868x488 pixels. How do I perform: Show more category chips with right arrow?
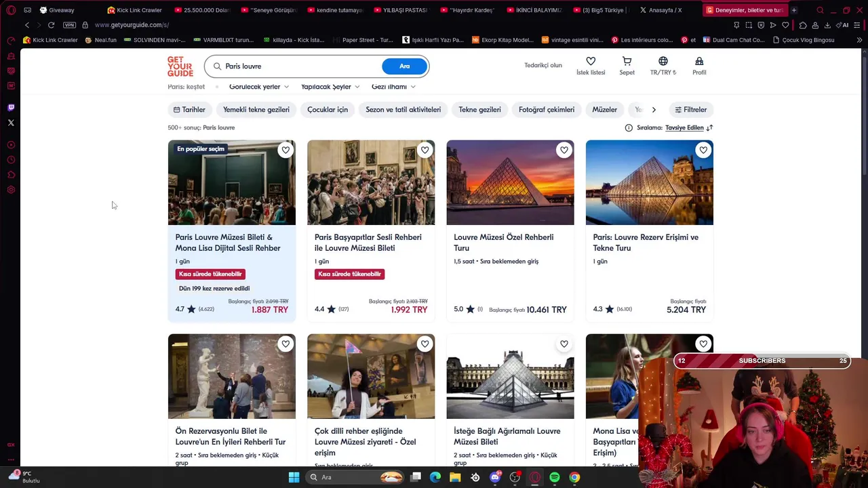(654, 110)
